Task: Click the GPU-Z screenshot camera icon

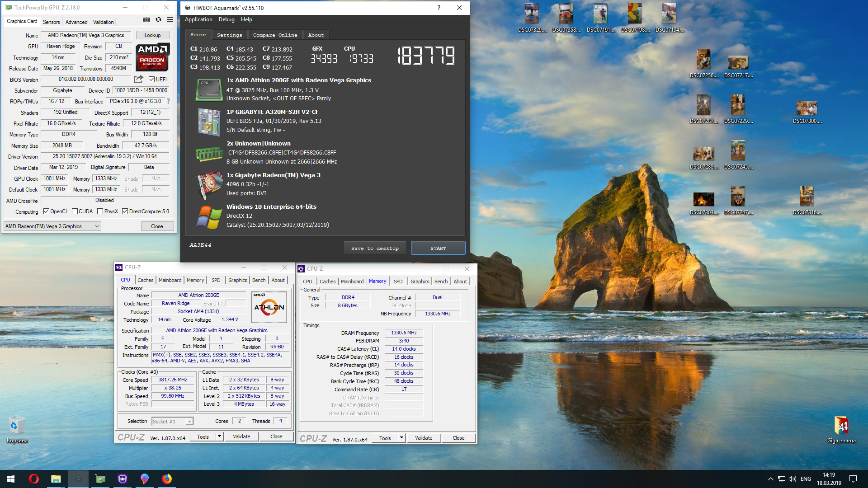Action: click(x=146, y=20)
